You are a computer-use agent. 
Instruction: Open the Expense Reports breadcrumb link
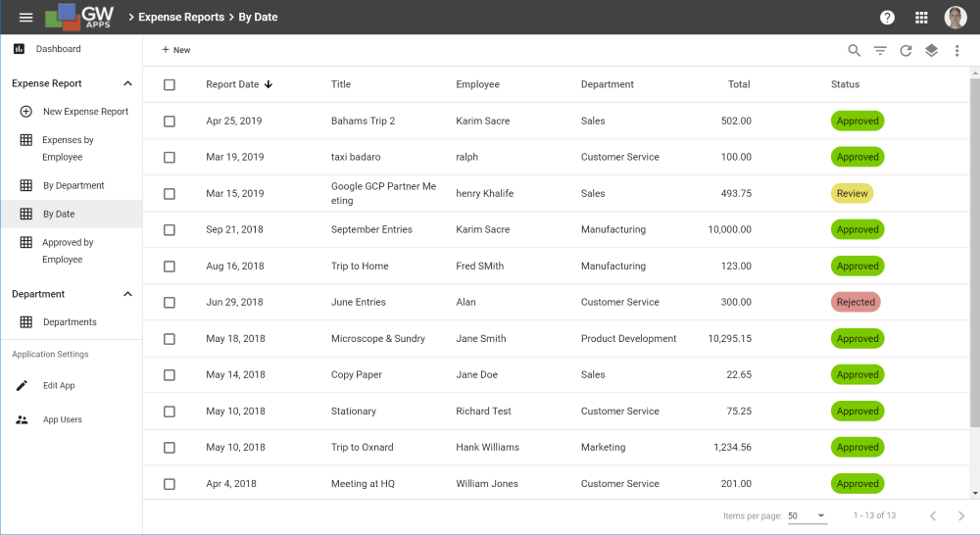click(181, 18)
